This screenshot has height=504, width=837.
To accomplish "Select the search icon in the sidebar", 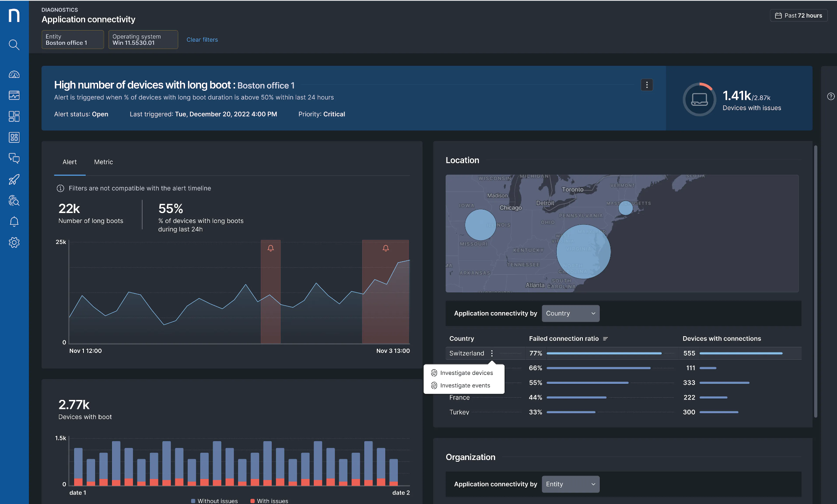I will (x=14, y=45).
